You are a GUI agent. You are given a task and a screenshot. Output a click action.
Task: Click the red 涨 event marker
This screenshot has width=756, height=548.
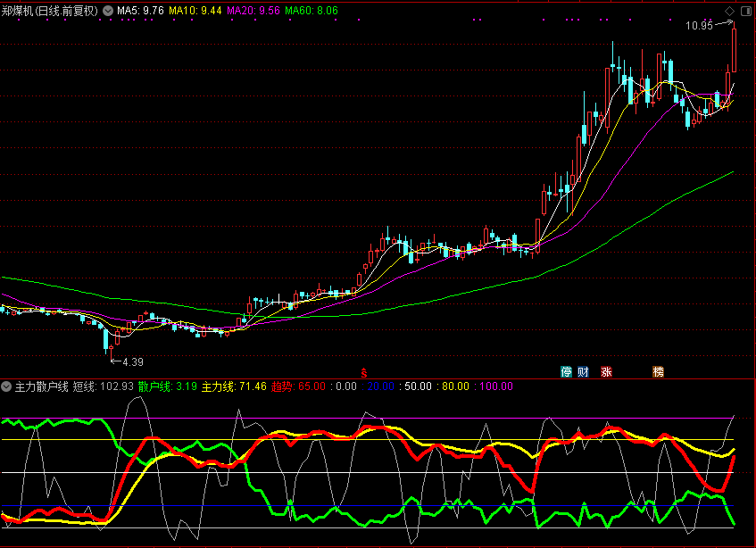[x=607, y=371]
